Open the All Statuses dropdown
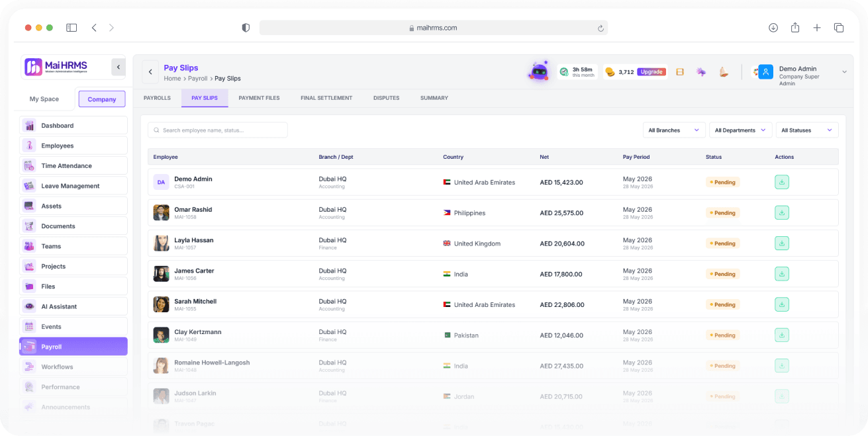The width and height of the screenshot is (868, 436). [x=807, y=130]
